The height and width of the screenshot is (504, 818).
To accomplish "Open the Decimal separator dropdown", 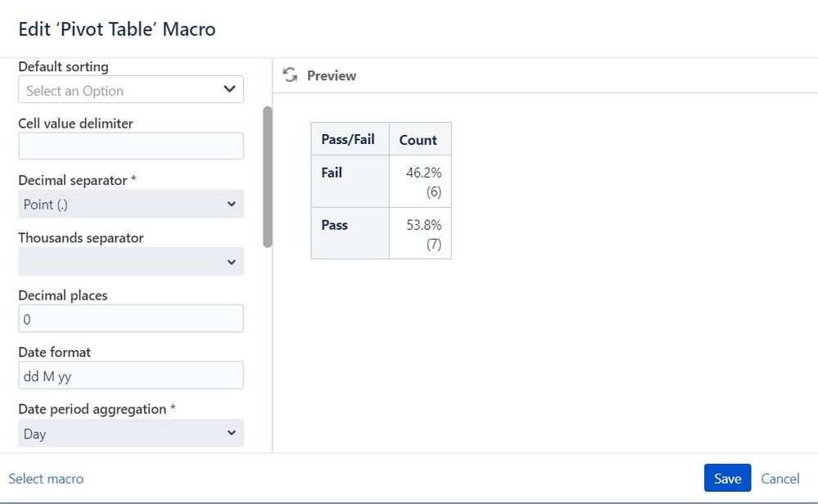I will pyautogui.click(x=130, y=204).
